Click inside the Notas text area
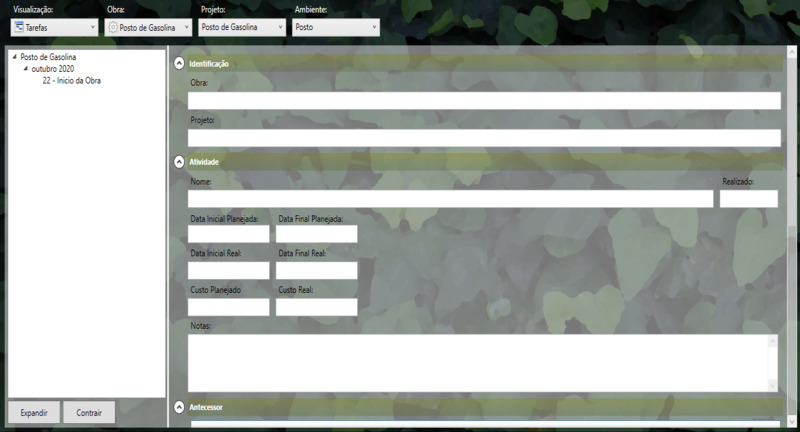 click(x=476, y=362)
